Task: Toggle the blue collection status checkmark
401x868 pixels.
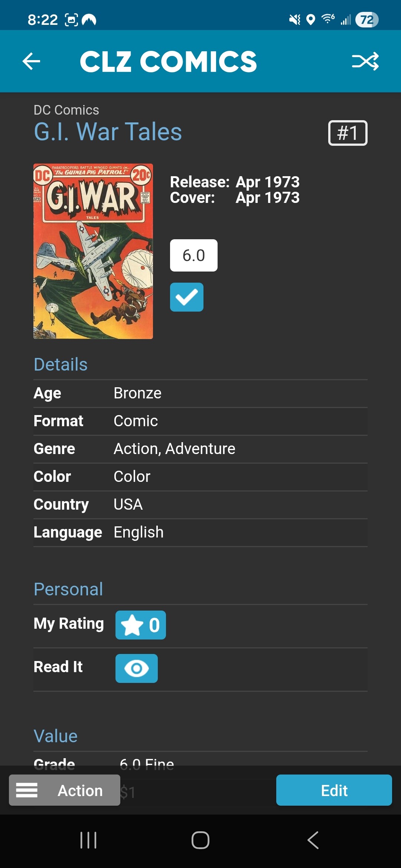Action: click(187, 297)
